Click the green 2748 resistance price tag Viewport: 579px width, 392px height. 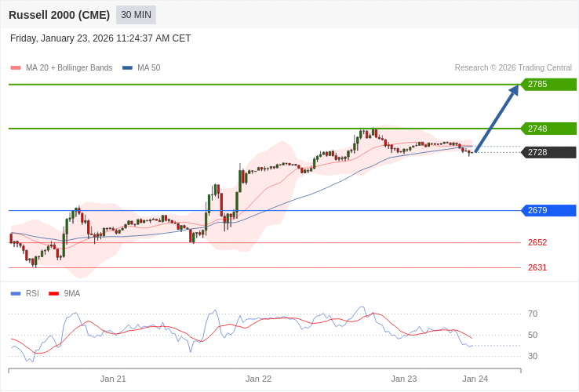tap(548, 129)
